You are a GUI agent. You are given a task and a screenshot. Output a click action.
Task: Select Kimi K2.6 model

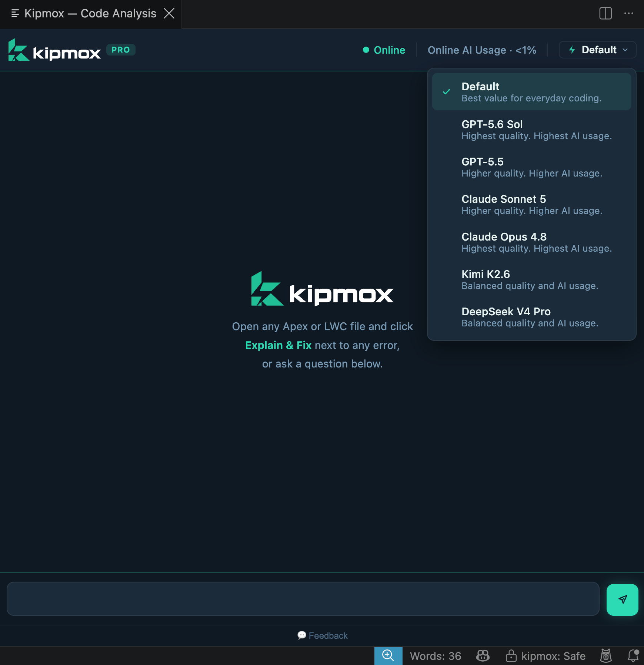tap(531, 279)
